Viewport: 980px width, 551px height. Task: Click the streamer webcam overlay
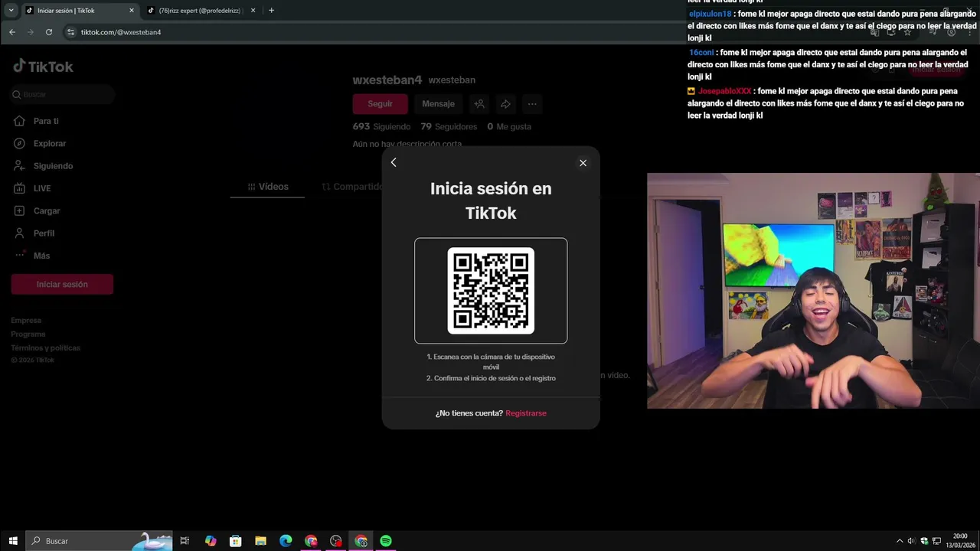pos(813,291)
